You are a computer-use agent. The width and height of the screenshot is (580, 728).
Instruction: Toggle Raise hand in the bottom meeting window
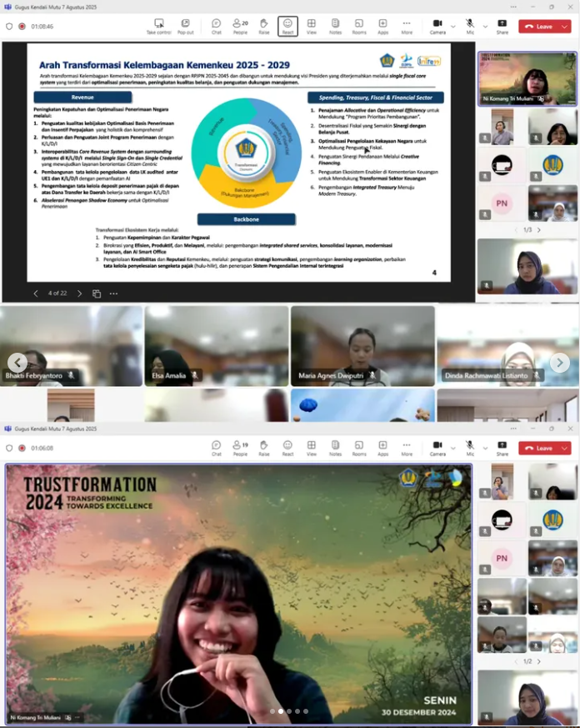point(263,448)
